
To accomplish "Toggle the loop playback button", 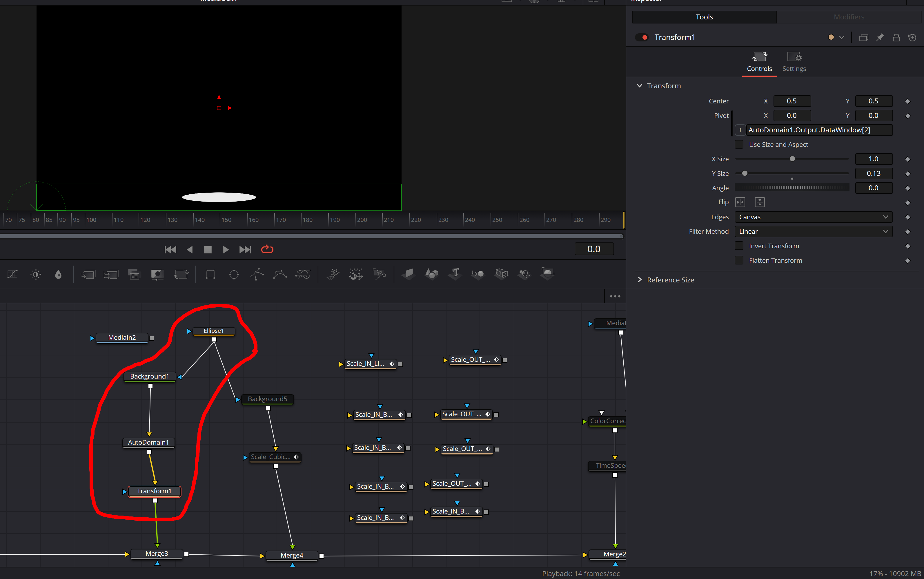I will click(267, 249).
